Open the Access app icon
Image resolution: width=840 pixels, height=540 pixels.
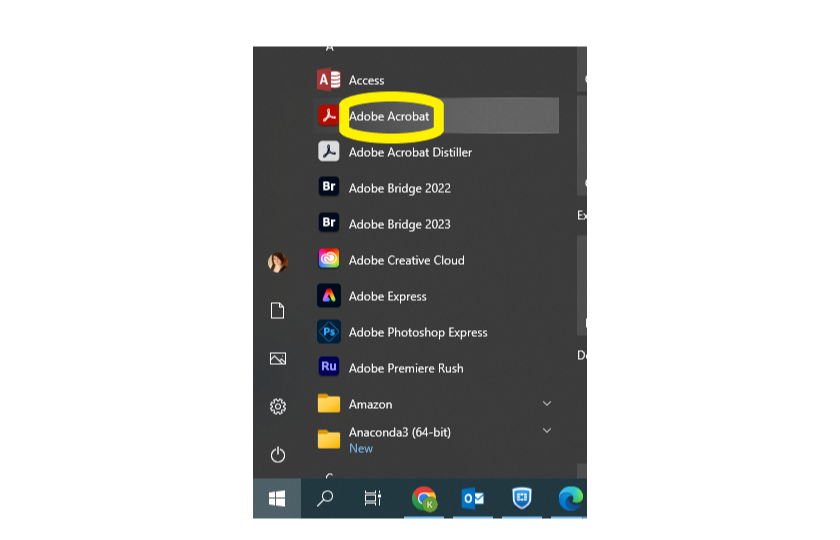pyautogui.click(x=329, y=80)
